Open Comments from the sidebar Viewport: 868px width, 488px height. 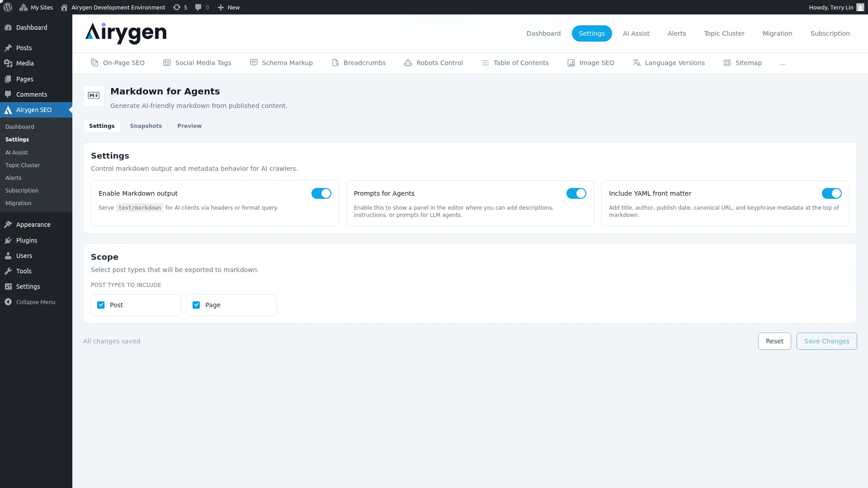(x=36, y=94)
